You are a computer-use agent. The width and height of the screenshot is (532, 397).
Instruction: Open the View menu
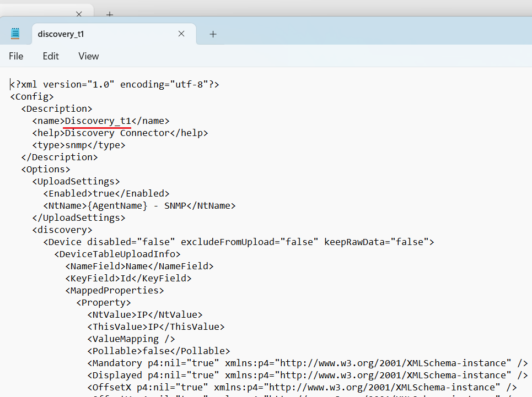tap(88, 56)
